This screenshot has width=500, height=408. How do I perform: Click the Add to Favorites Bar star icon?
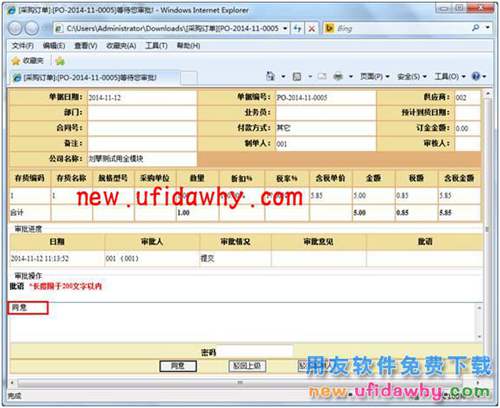(60, 61)
